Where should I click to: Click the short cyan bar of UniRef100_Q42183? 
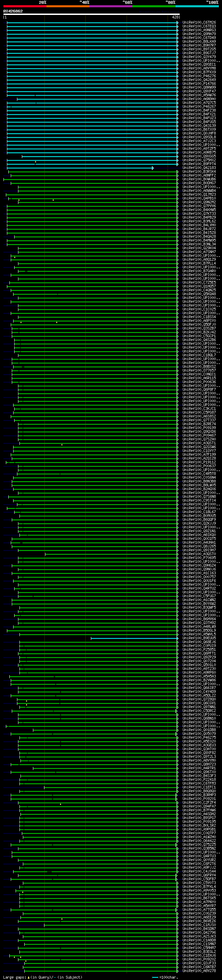point(80,168)
